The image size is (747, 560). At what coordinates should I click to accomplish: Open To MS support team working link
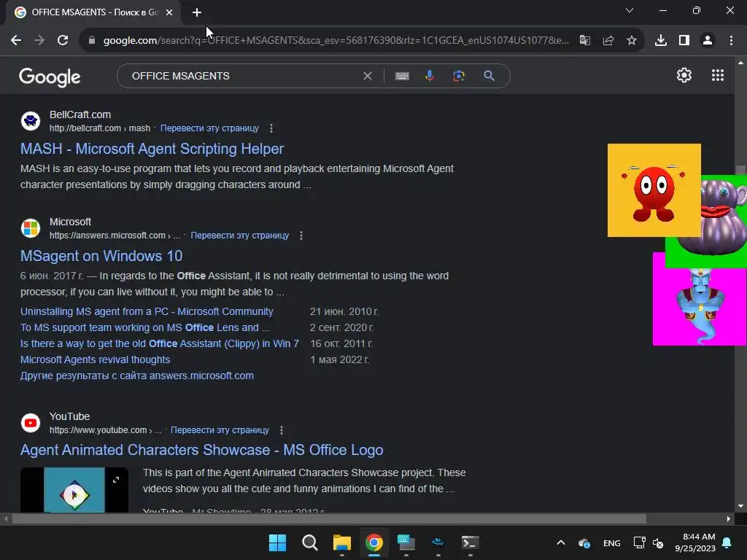145,327
